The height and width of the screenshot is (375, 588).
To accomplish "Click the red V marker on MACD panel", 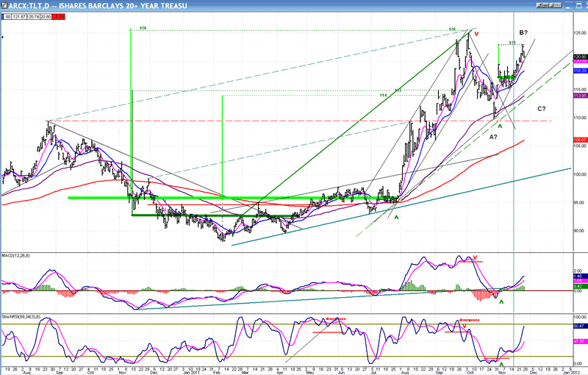I will tap(476, 259).
